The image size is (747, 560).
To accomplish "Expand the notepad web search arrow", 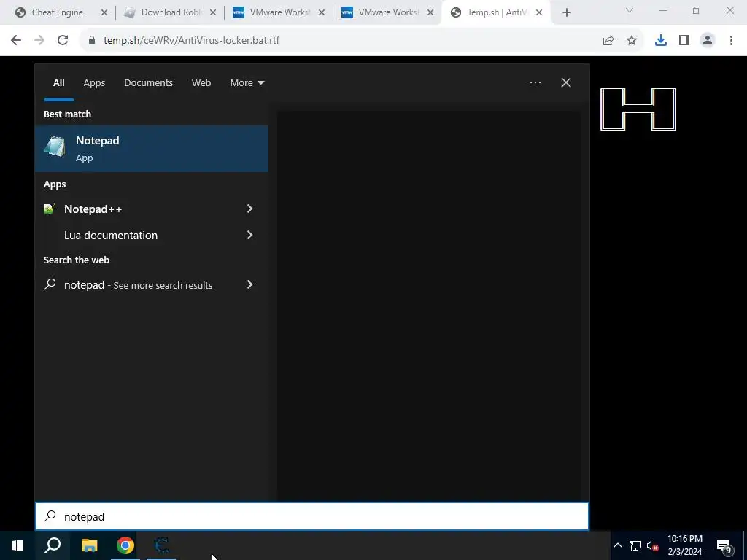I will (x=249, y=284).
